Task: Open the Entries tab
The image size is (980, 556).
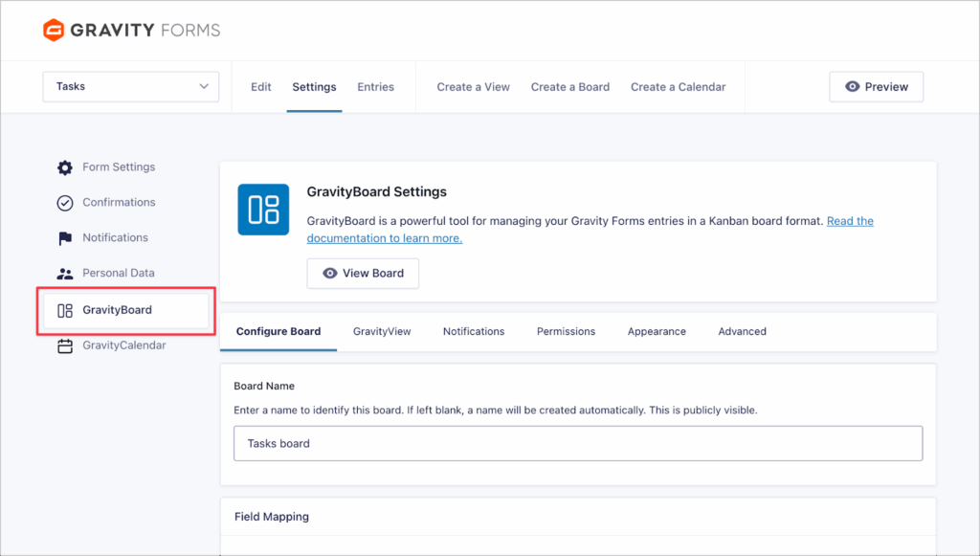Action: (x=375, y=87)
